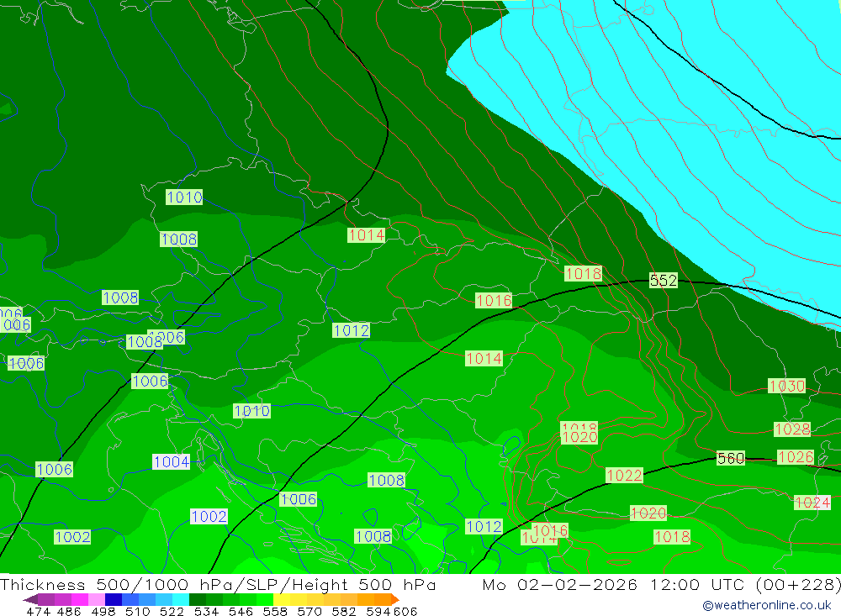
Task: Click the legend value 486
Action: coord(69,612)
